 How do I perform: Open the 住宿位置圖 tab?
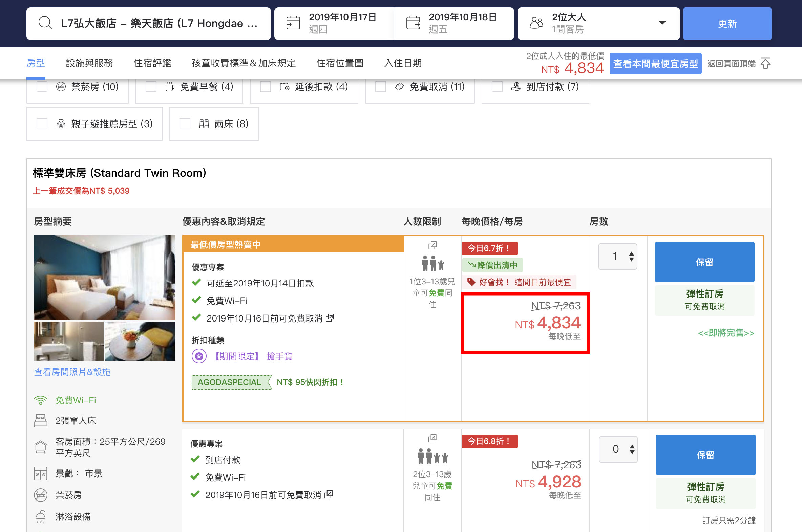[x=340, y=63]
